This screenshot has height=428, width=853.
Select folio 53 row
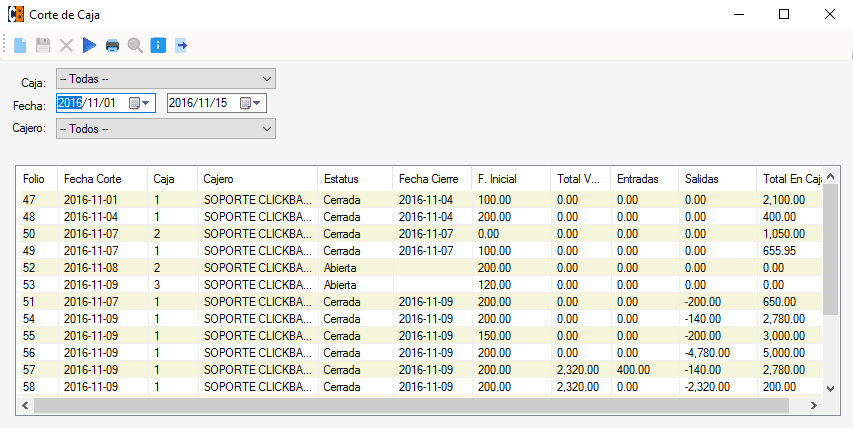click(421, 284)
